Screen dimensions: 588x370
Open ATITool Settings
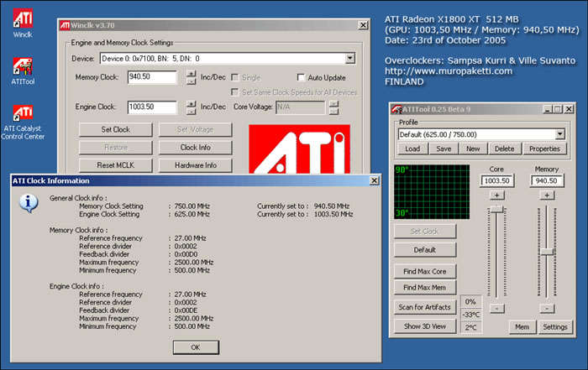coord(554,326)
